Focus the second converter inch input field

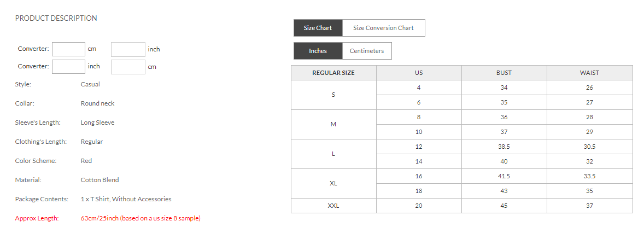tap(69, 67)
